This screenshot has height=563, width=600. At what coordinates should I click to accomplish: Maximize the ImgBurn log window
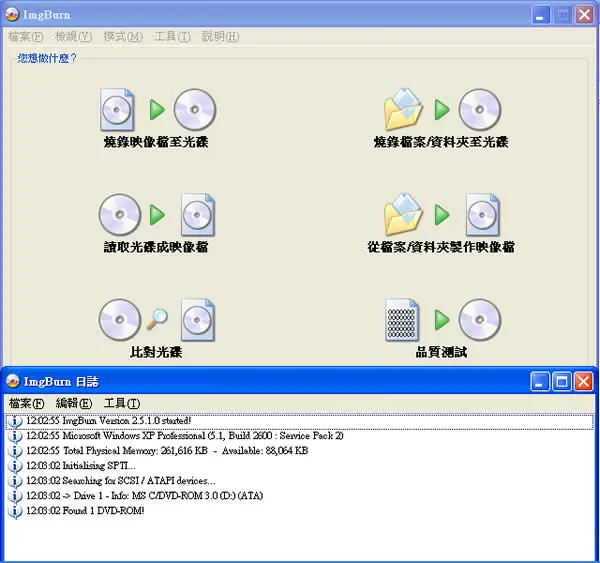pyautogui.click(x=562, y=382)
